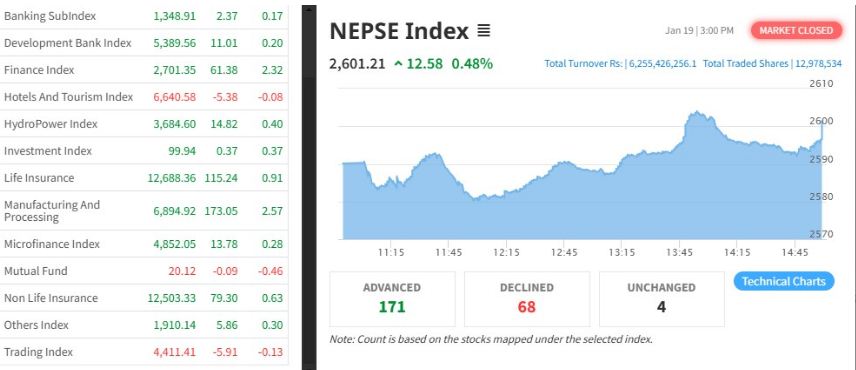Select Finance Index in the list

[x=144, y=70]
